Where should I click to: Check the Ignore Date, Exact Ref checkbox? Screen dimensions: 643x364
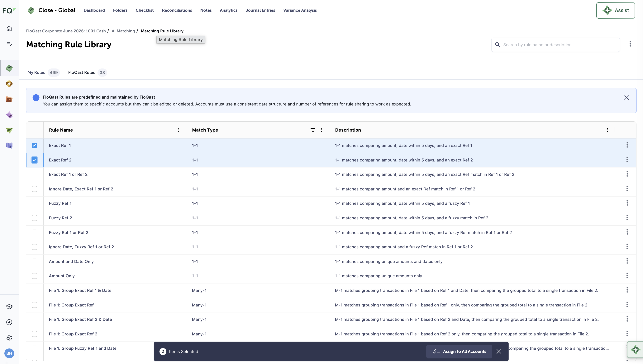pos(35,189)
